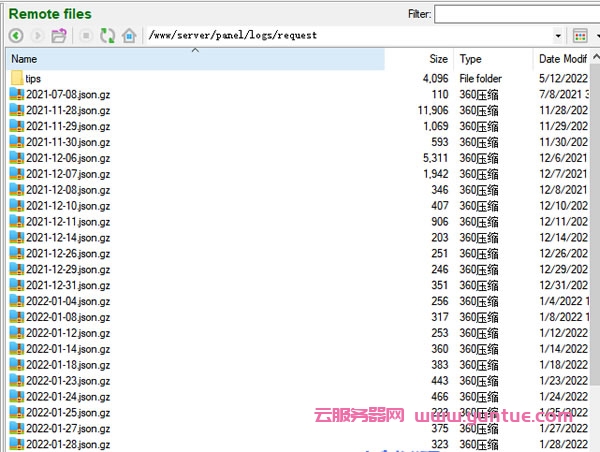Open the view mode icon
This screenshot has height=452, width=600.
(x=580, y=36)
